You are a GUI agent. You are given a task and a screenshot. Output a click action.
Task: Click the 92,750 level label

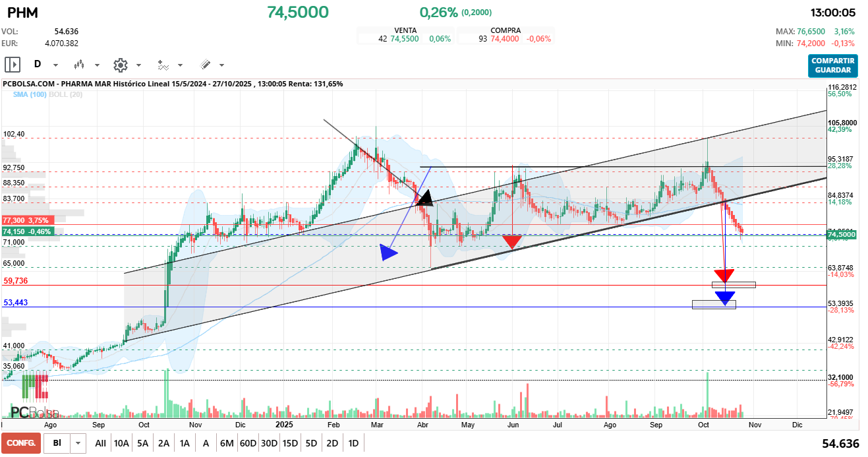14,168
